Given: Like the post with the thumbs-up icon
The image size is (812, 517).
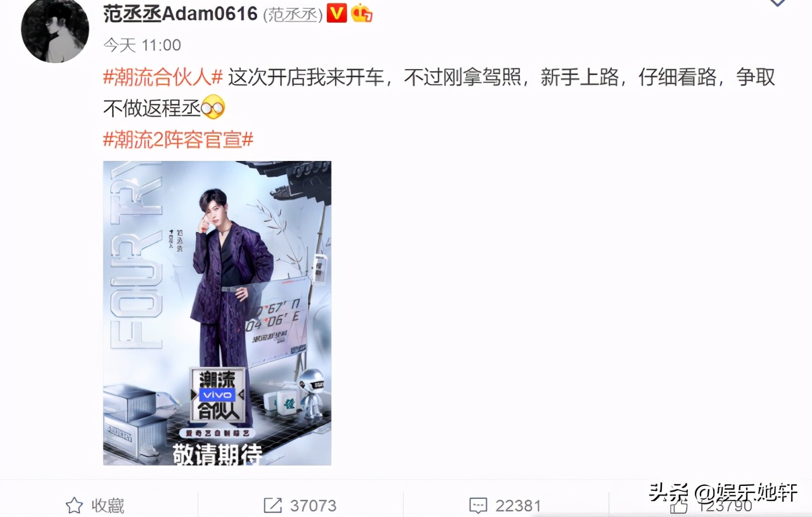Looking at the screenshot, I should coord(678,506).
